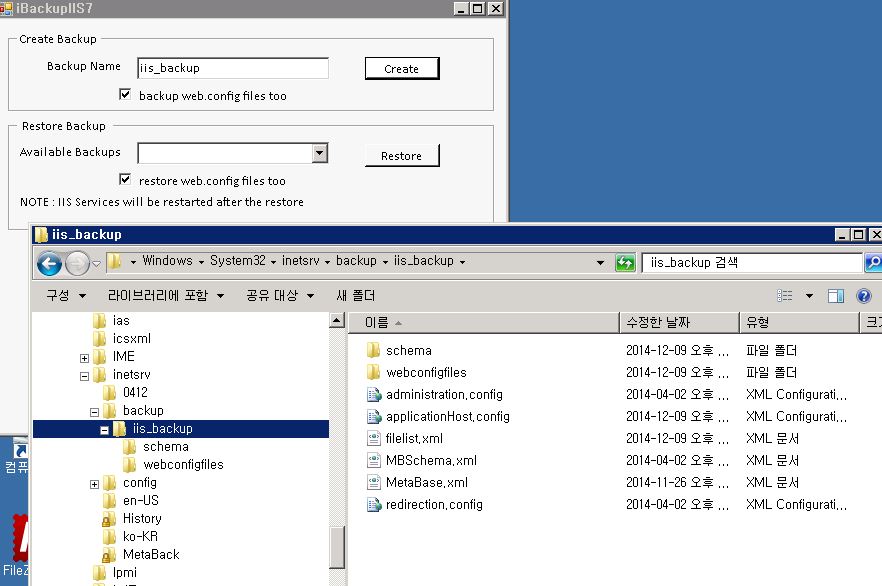This screenshot has width=882, height=586.
Task: Uncheck restore web.config files too
Action: click(x=125, y=180)
